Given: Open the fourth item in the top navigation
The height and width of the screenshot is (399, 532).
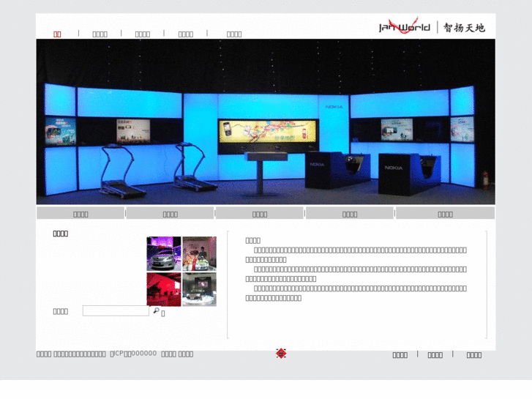Looking at the screenshot, I should pos(186,34).
